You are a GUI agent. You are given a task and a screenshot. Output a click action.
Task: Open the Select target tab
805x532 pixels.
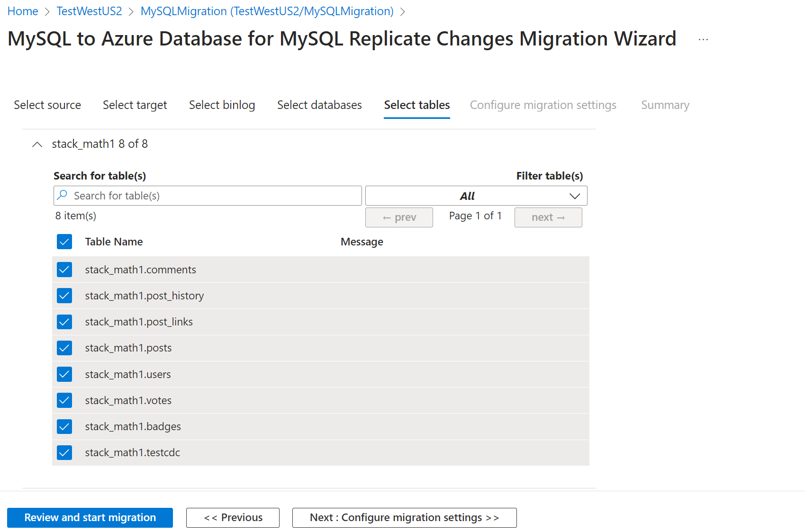(x=135, y=105)
